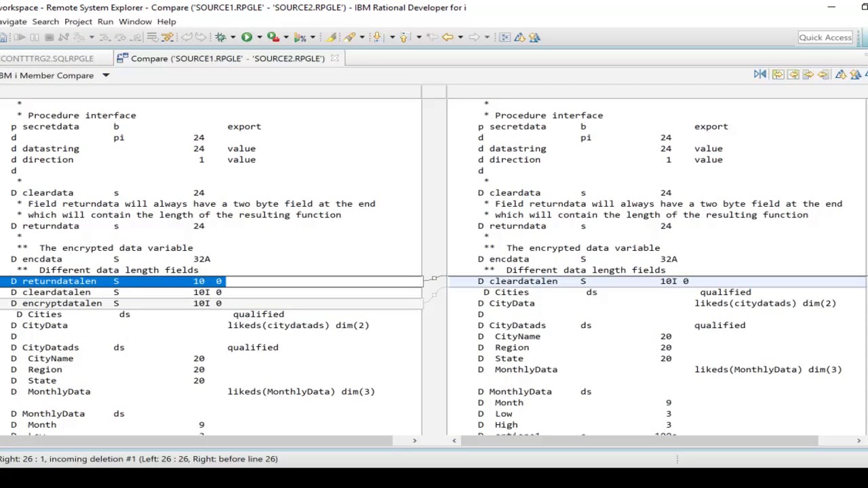Click the Drop to Frame icon
Screen dimensions: 868x488
pos(152,37)
